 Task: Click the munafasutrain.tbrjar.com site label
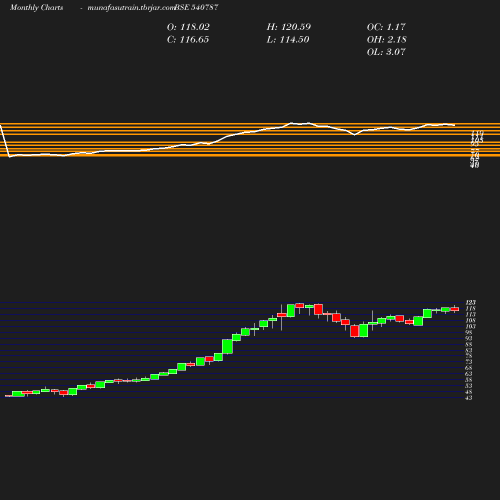point(131,7)
